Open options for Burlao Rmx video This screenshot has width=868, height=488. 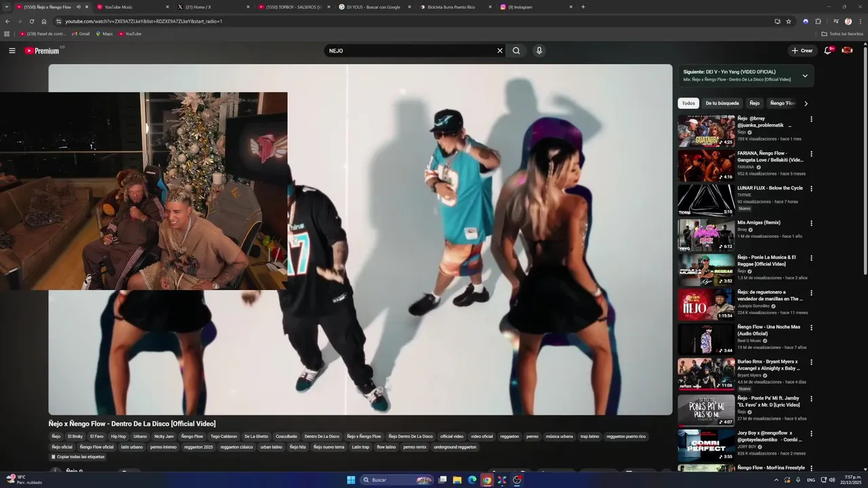pos(811,362)
